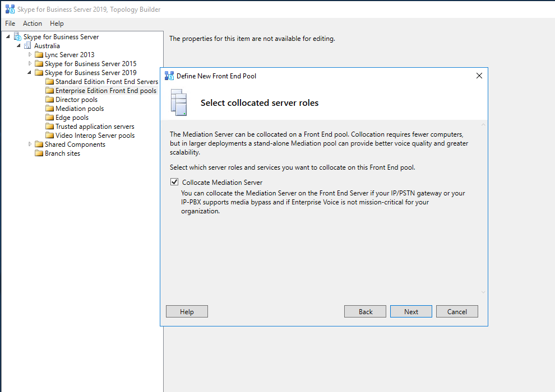Click Next to continue the wizard
The width and height of the screenshot is (555, 392).
(411, 312)
